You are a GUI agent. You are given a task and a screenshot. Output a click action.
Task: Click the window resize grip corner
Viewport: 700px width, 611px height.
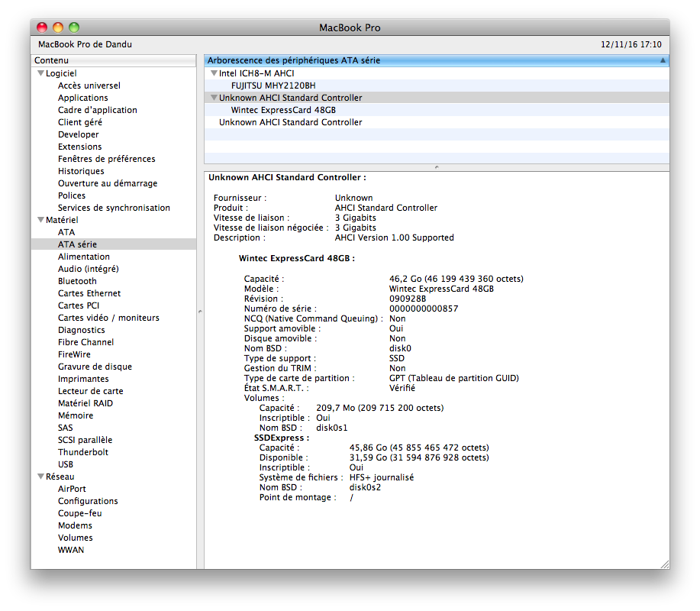(665, 564)
